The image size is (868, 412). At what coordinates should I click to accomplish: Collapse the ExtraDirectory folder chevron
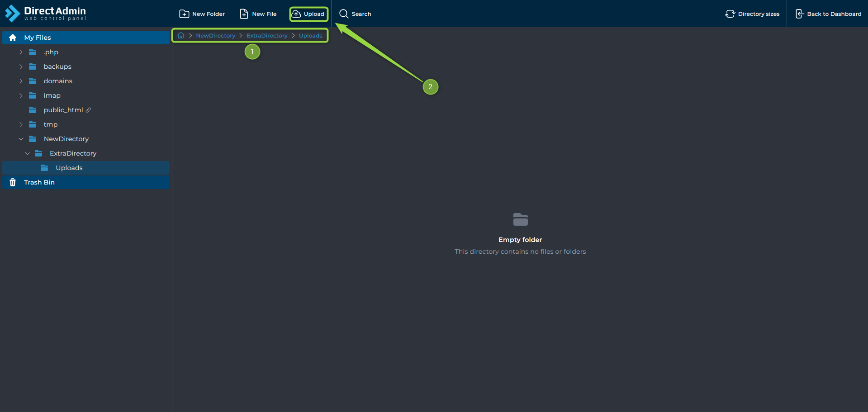tap(27, 153)
